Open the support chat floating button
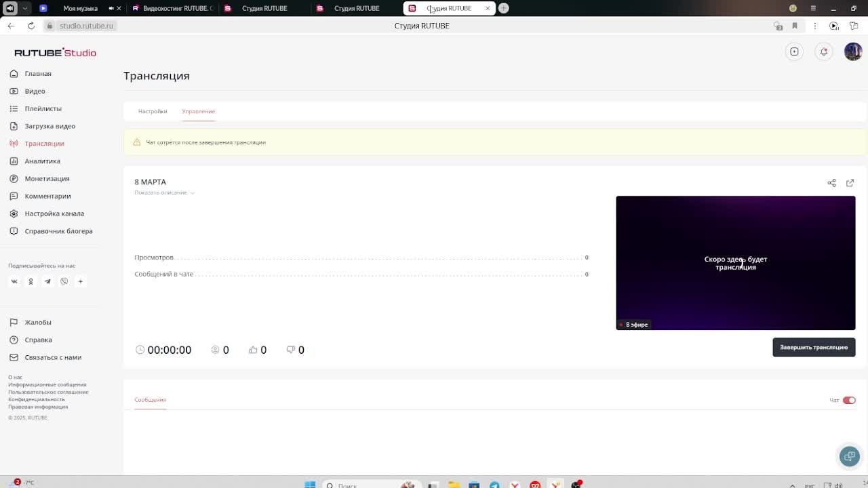Image resolution: width=868 pixels, height=488 pixels. coord(849,456)
